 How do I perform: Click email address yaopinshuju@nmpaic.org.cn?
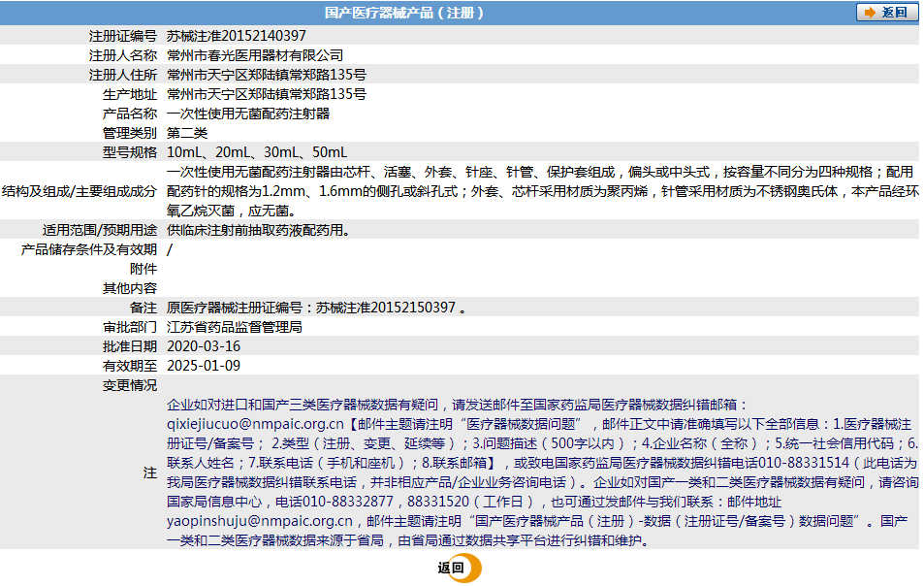point(259,521)
